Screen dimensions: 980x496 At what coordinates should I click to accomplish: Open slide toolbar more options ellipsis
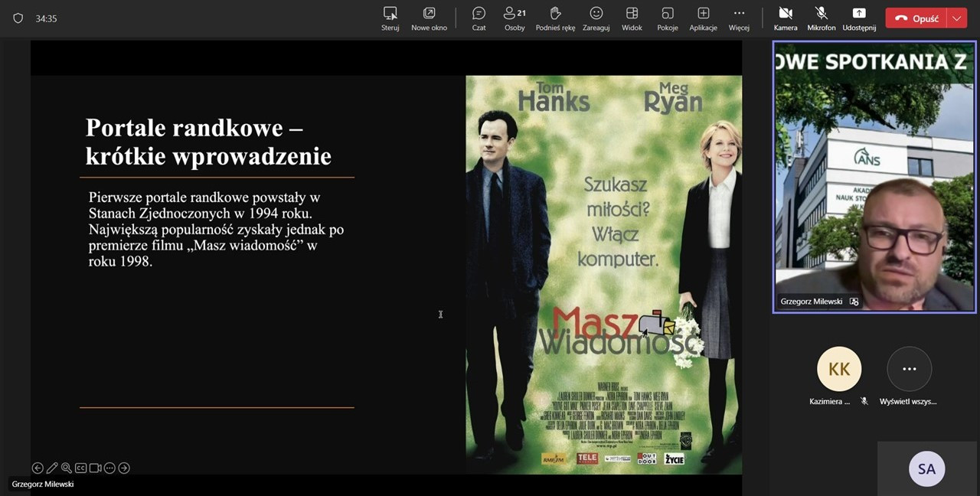point(109,468)
